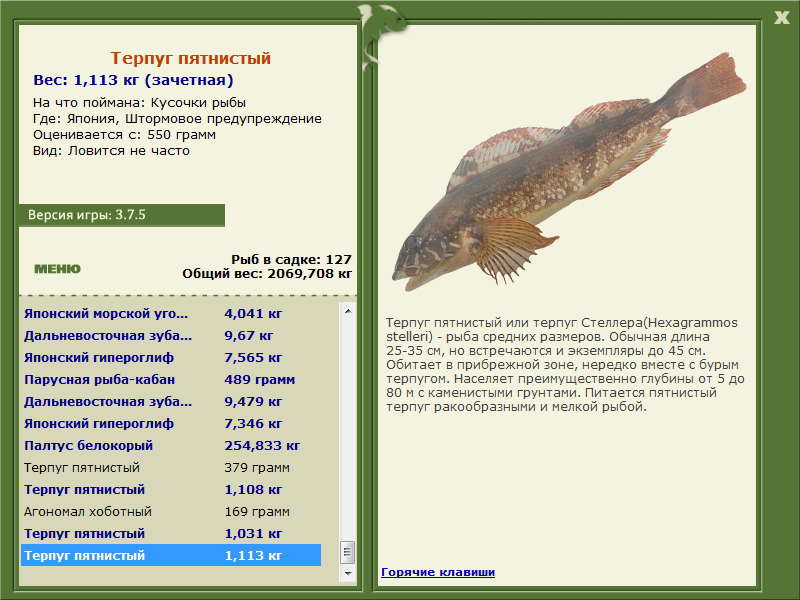The image size is (800, 600).
Task: Select Дальневосточная зубатка 9,67 кг entry
Action: click(x=170, y=335)
